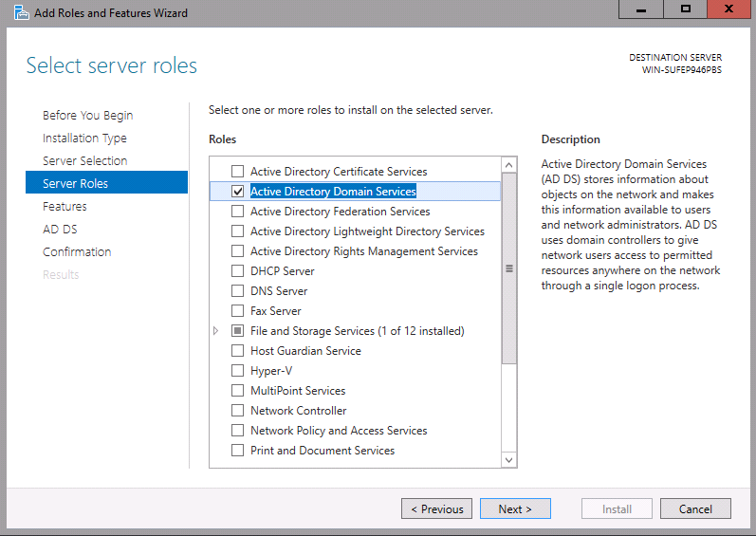Screen dimensions: 756x536
Task: Select the Active Directory Domain Services label
Action: point(333,192)
